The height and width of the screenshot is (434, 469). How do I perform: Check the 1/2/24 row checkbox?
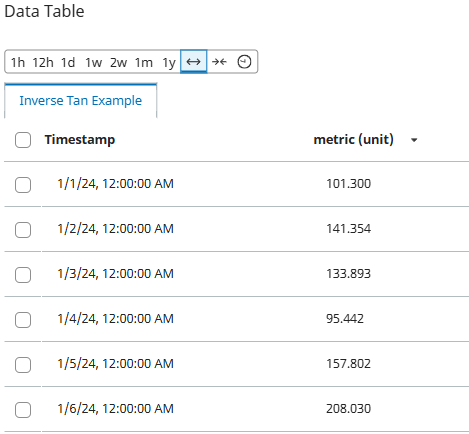pyautogui.click(x=23, y=230)
